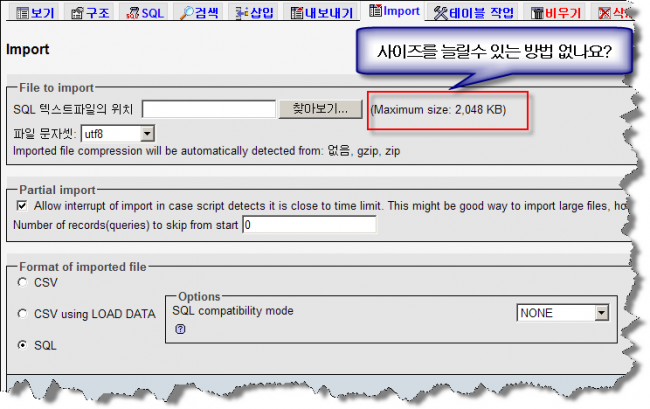650x409 pixels.
Task: Click the Browse table icon on the 보기 tab
Action: click(22, 13)
